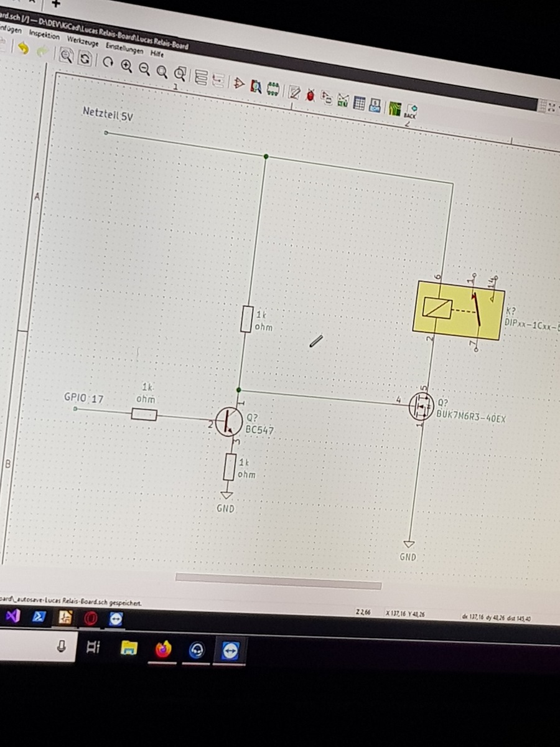
Task: Click the TeamViewer icon in the remote taskbar
Action: tap(116, 619)
